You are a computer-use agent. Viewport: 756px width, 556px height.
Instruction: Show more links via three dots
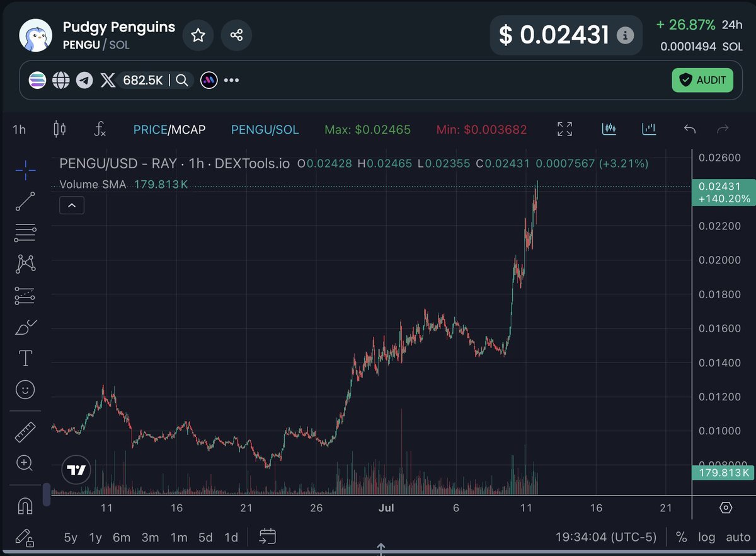pos(232,80)
